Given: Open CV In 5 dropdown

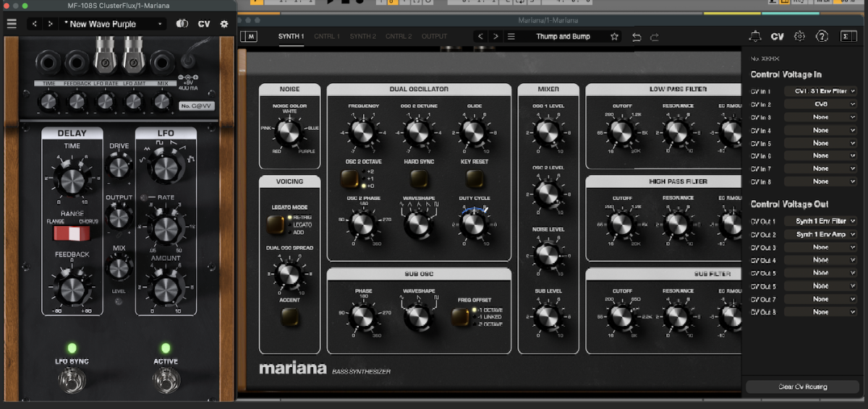Looking at the screenshot, I should pos(820,143).
